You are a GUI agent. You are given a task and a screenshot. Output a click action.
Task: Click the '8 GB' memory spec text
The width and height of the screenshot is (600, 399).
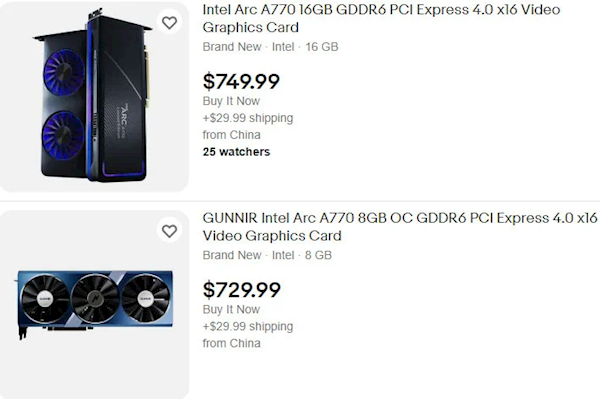[318, 255]
